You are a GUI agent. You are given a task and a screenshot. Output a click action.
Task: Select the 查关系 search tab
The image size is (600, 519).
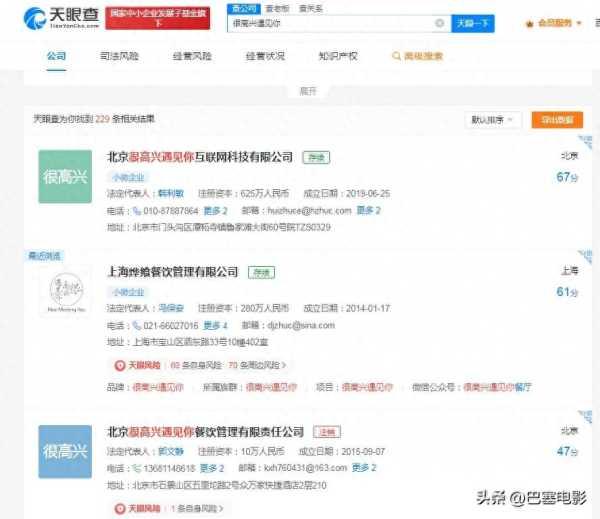311,8
